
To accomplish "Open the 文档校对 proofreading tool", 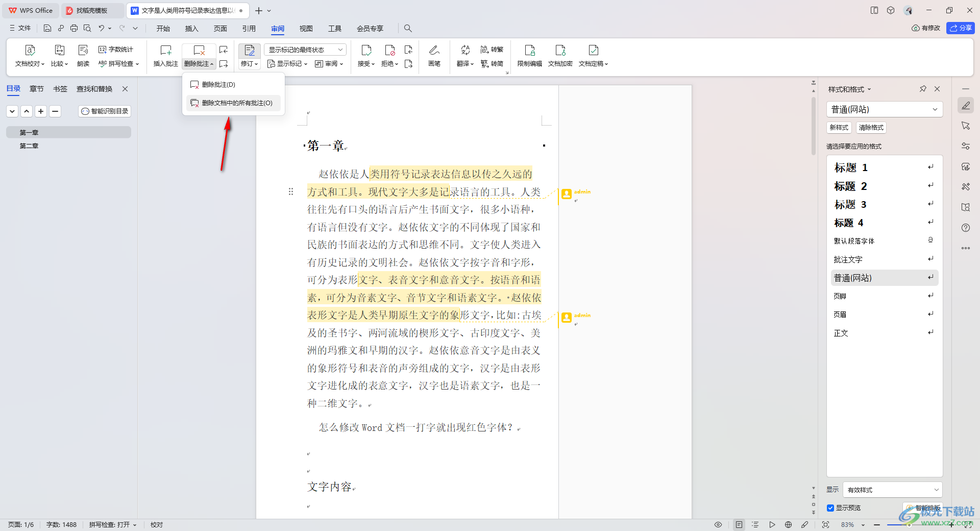I will 30,56.
